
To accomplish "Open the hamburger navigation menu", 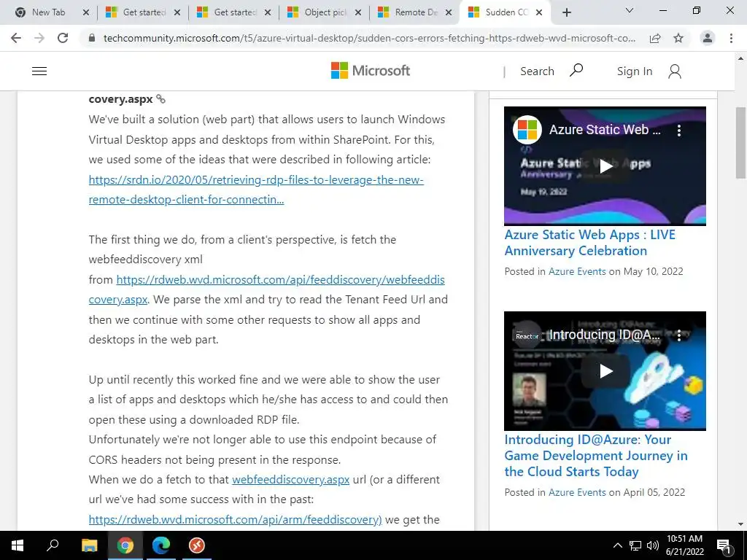I will [x=39, y=71].
